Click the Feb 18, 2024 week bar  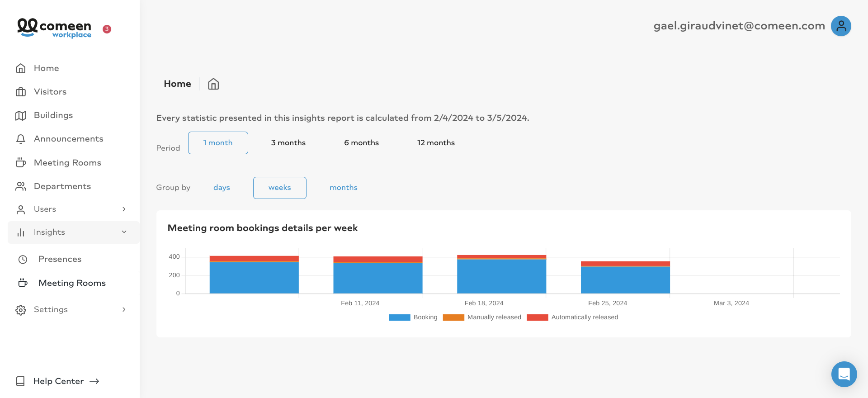point(502,274)
